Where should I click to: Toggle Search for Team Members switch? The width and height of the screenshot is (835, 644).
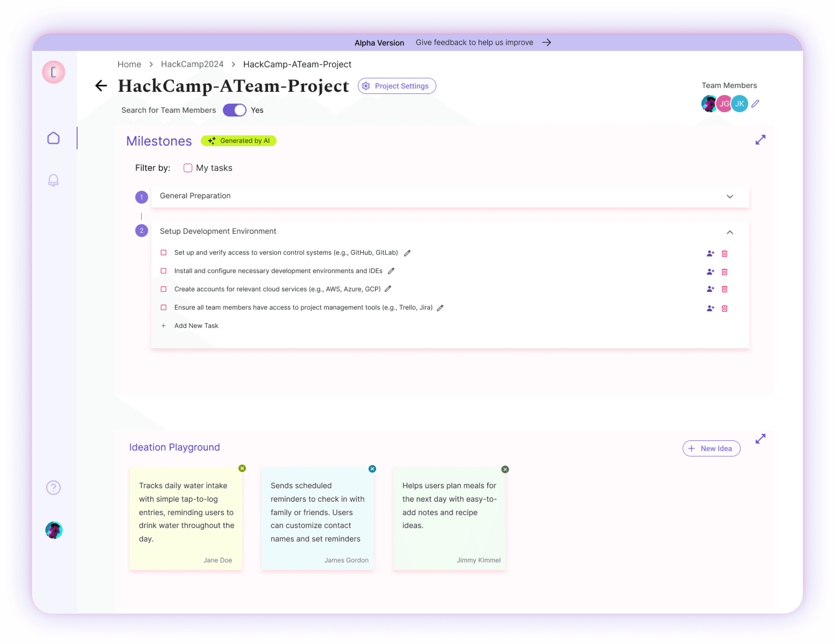point(234,110)
